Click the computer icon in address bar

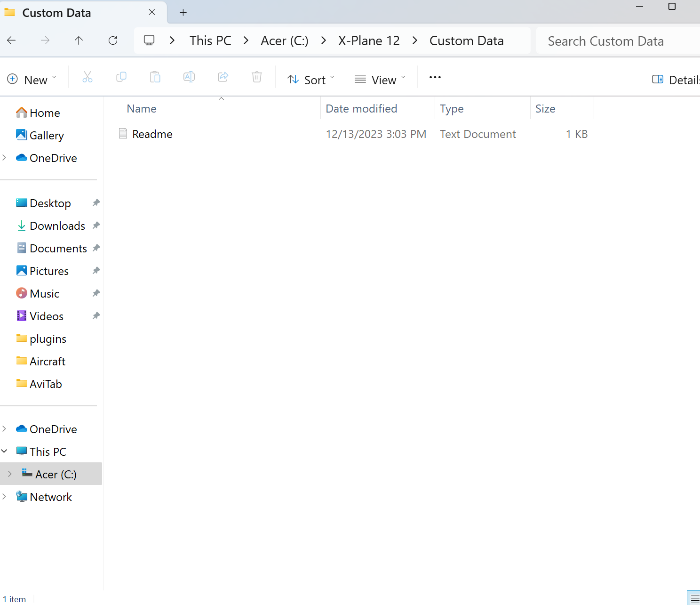tap(149, 40)
